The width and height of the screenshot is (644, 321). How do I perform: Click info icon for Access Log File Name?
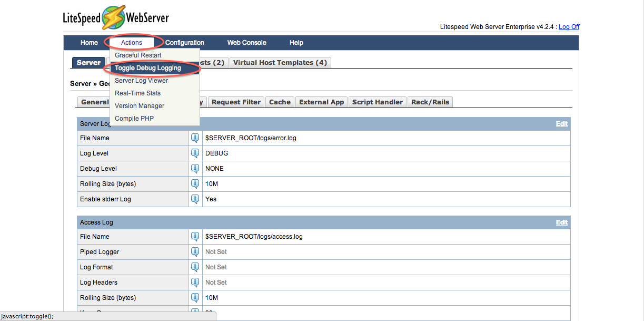tap(195, 237)
